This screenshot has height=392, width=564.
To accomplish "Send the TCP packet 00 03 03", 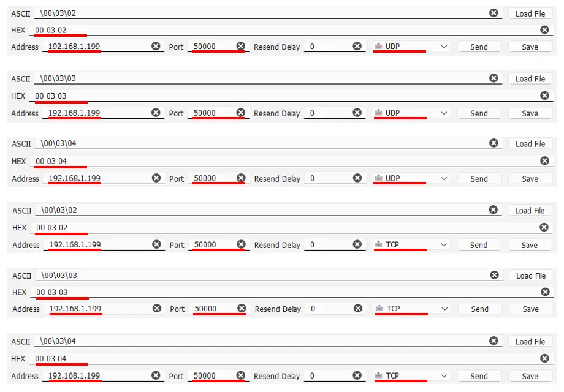I will click(479, 309).
